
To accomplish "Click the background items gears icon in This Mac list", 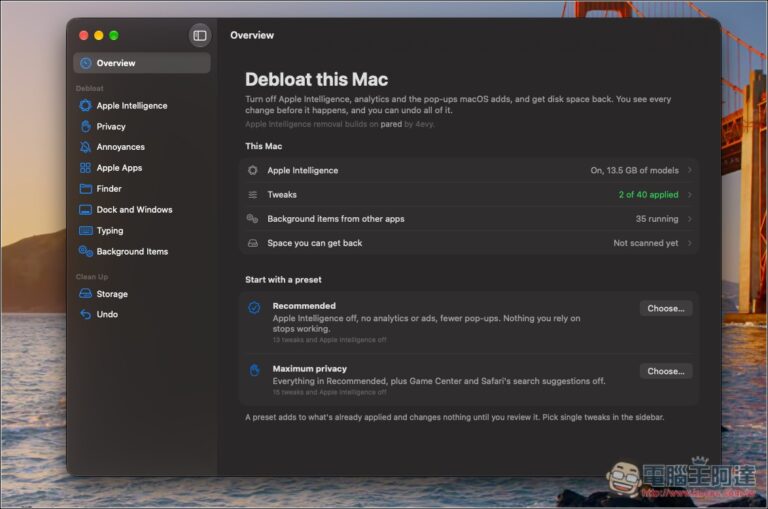I will coord(253,218).
